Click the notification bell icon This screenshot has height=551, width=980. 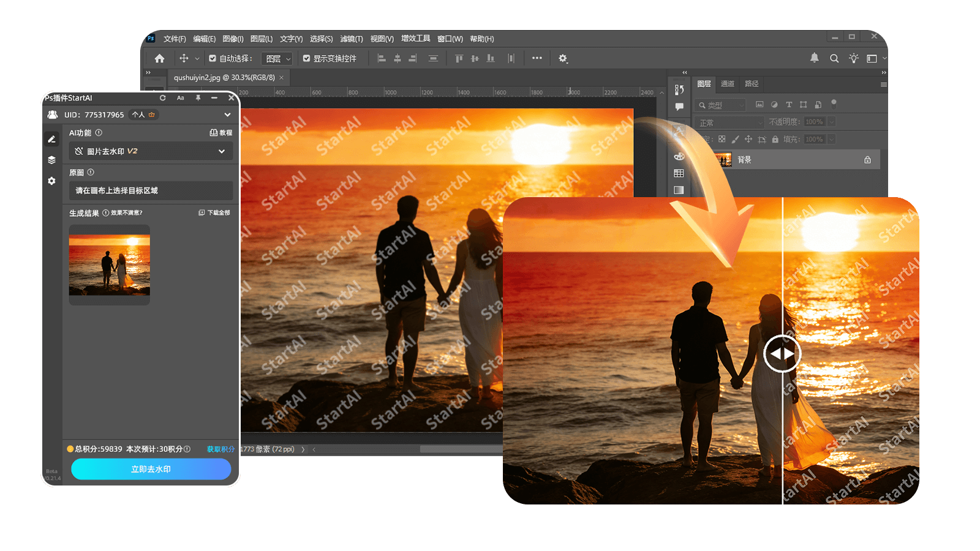click(x=814, y=58)
